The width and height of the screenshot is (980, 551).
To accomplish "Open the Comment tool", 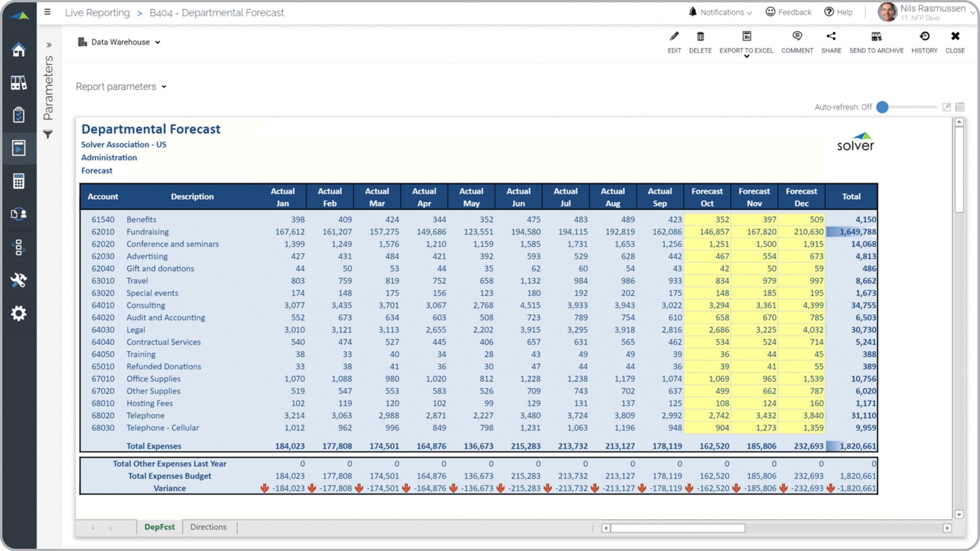I will pos(797,37).
